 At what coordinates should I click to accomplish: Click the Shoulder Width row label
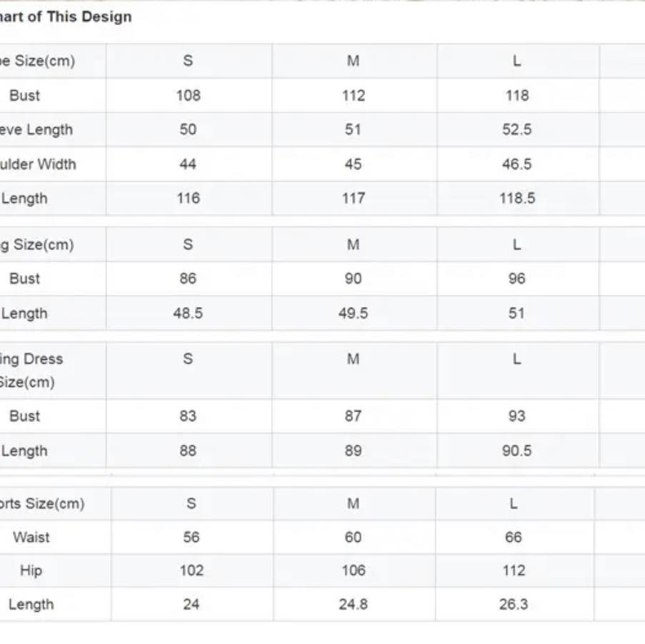point(38,164)
